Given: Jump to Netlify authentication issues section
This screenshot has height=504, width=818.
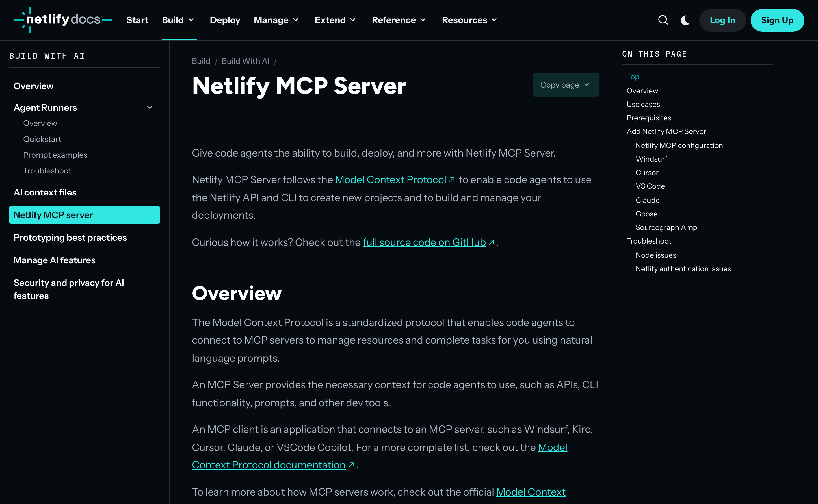Looking at the screenshot, I should coord(683,269).
